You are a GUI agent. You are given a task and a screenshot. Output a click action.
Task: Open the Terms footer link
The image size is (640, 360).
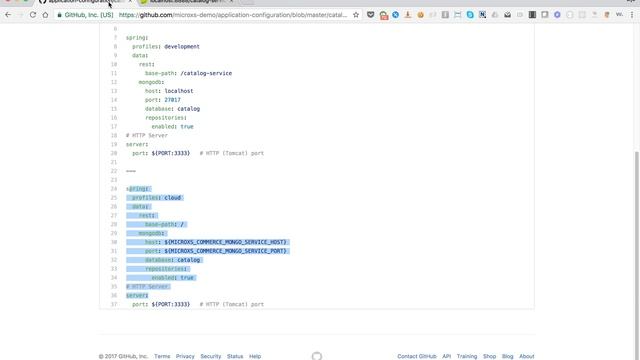click(x=162, y=356)
